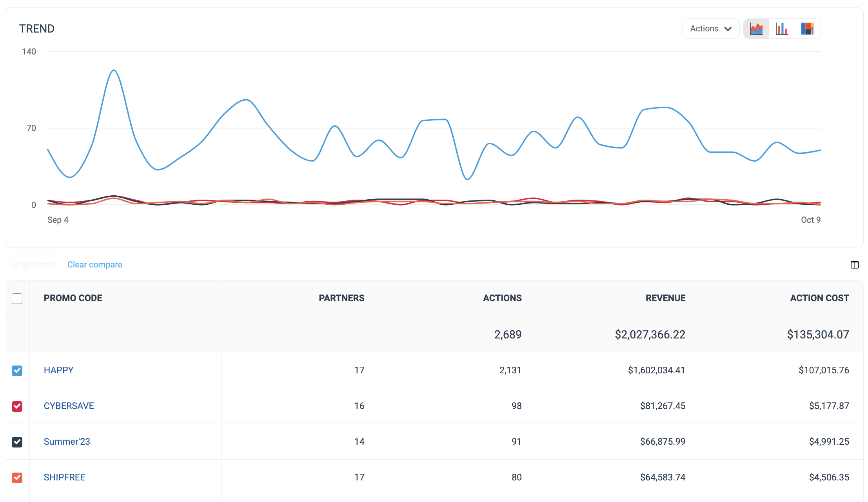The image size is (868, 502).
Task: Open the column chooser icon
Action: click(x=855, y=265)
